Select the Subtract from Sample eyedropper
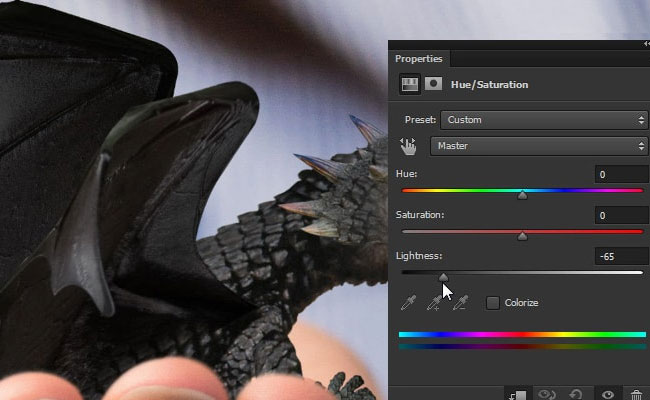The width and height of the screenshot is (650, 400). [460, 303]
